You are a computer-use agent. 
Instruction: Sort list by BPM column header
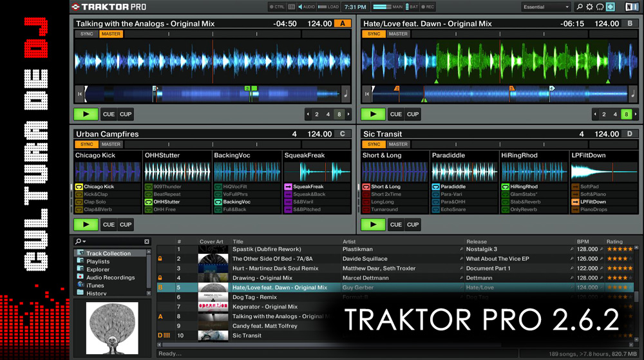tap(582, 242)
